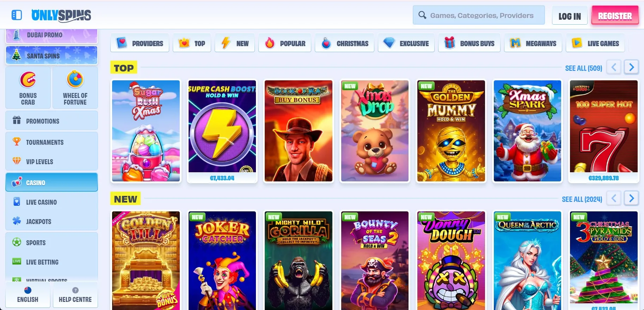Click the Tournaments trophy icon
Image resolution: width=644 pixels, height=310 pixels.
17,142
